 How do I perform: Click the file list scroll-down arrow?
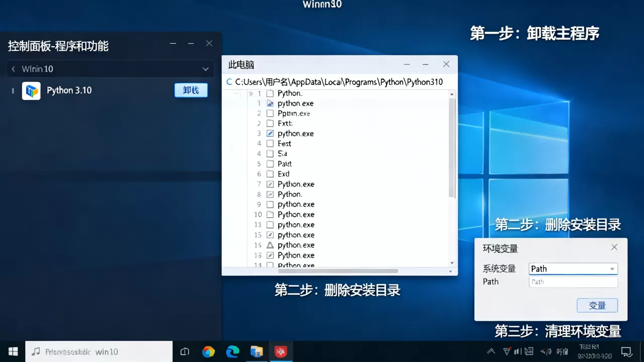(452, 262)
